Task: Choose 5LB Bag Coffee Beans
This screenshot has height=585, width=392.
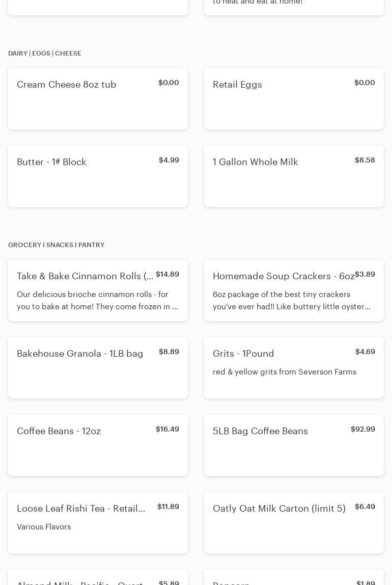Action: coord(294,445)
